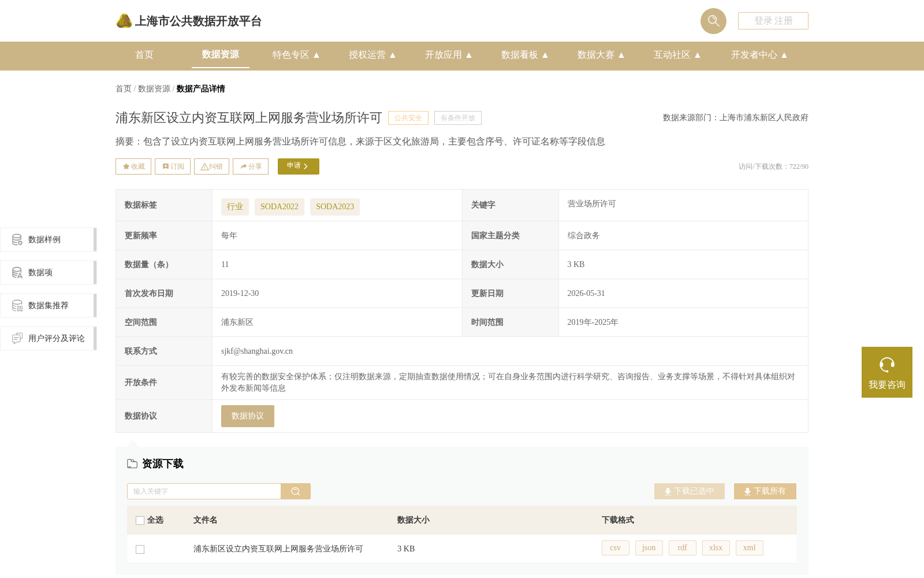This screenshot has height=578, width=924.
Task: Open 数据项 sidebar item
Action: (x=49, y=272)
